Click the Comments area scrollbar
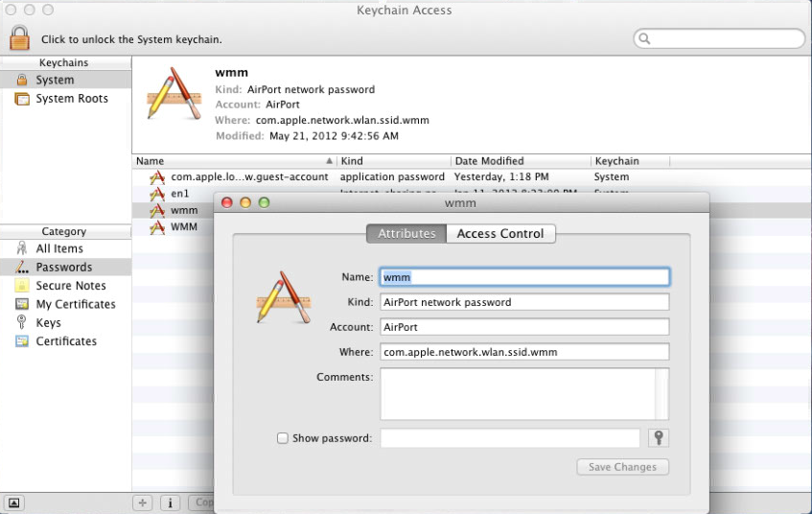This screenshot has width=812, height=514. [x=661, y=394]
